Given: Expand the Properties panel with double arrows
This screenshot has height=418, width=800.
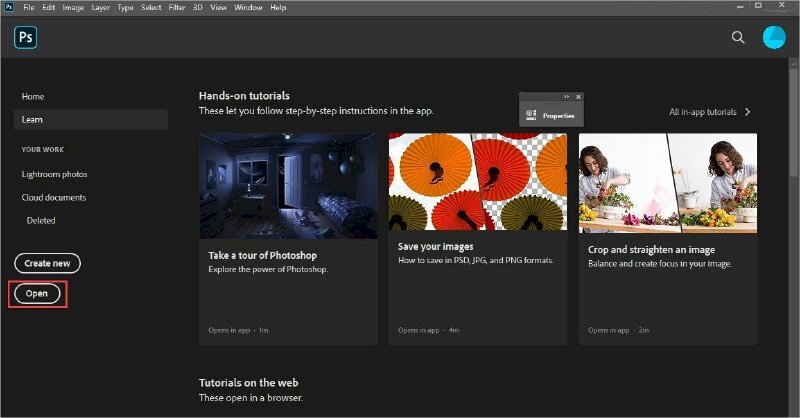Looking at the screenshot, I should pos(566,96).
